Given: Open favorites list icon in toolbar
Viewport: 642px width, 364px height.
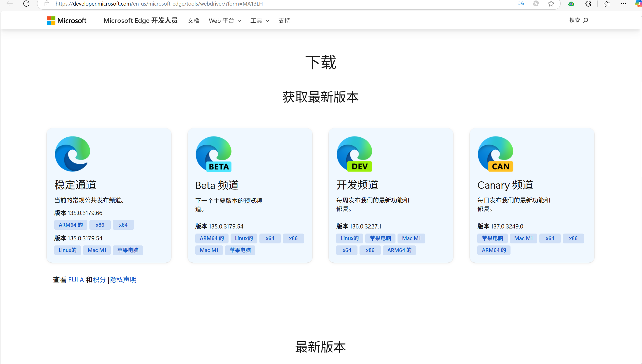Looking at the screenshot, I should (x=607, y=4).
